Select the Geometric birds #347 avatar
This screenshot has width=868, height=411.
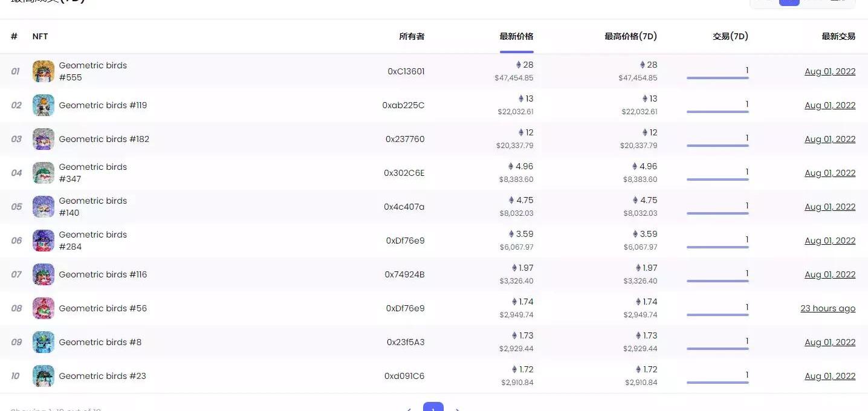44,173
